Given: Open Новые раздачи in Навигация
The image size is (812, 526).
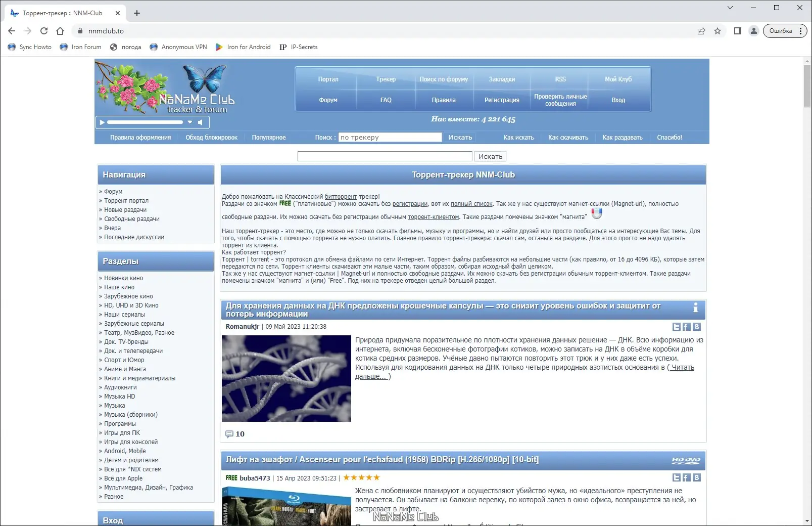Looking at the screenshot, I should coord(125,210).
